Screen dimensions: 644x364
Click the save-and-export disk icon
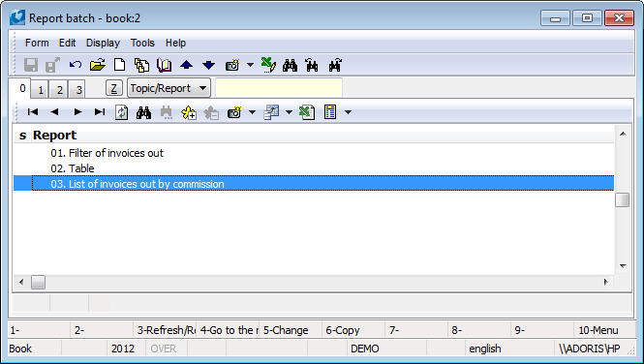click(x=52, y=65)
